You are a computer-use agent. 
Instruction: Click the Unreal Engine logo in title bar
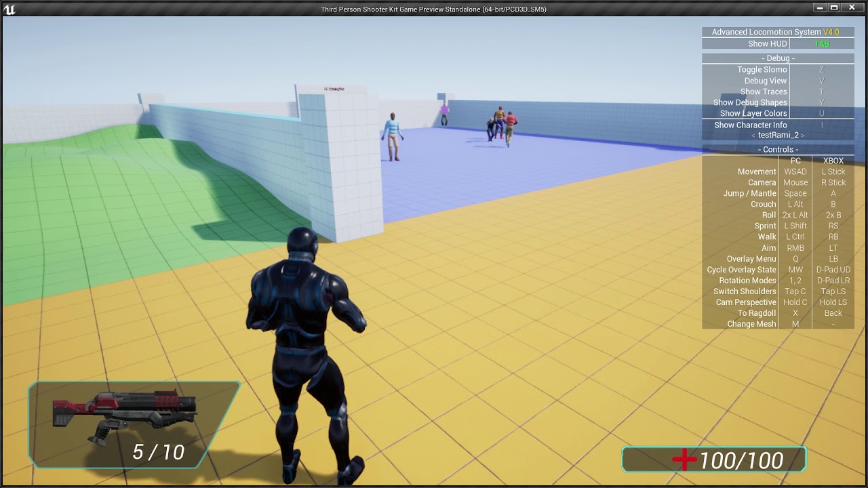[8, 8]
